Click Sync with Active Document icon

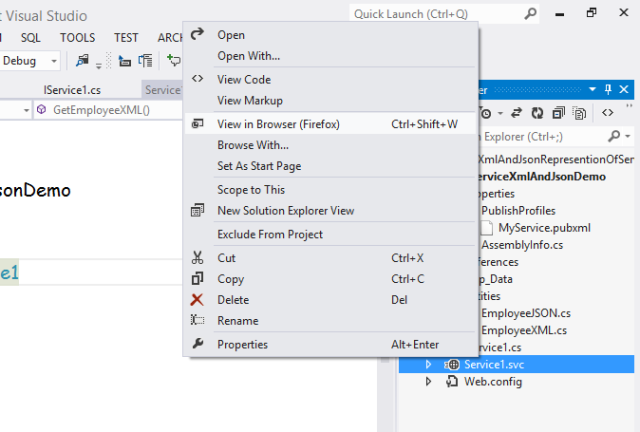(x=516, y=113)
